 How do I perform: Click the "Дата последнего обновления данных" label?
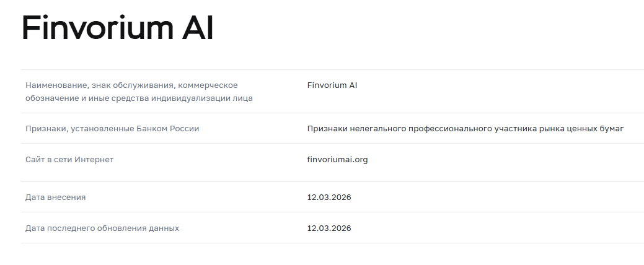click(x=102, y=228)
